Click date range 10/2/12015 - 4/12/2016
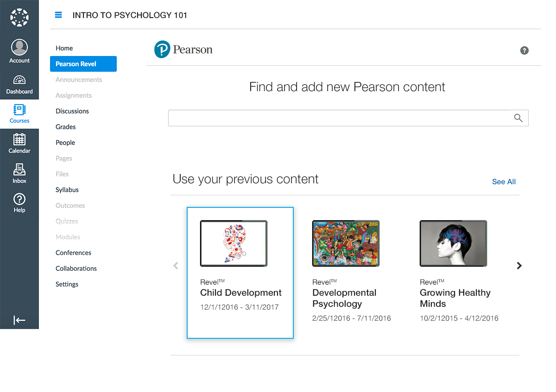Viewport: 556px width, 392px height. point(459,318)
